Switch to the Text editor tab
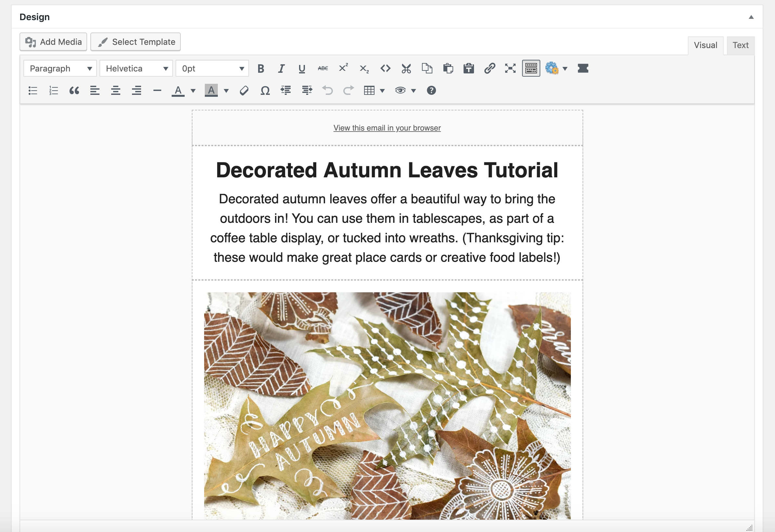The width and height of the screenshot is (775, 532). coord(740,45)
